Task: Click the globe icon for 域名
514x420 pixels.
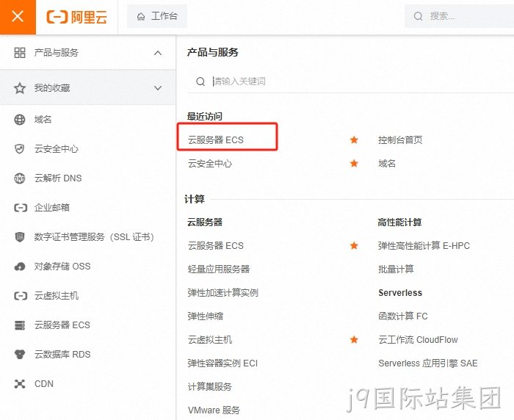Action: tap(20, 120)
